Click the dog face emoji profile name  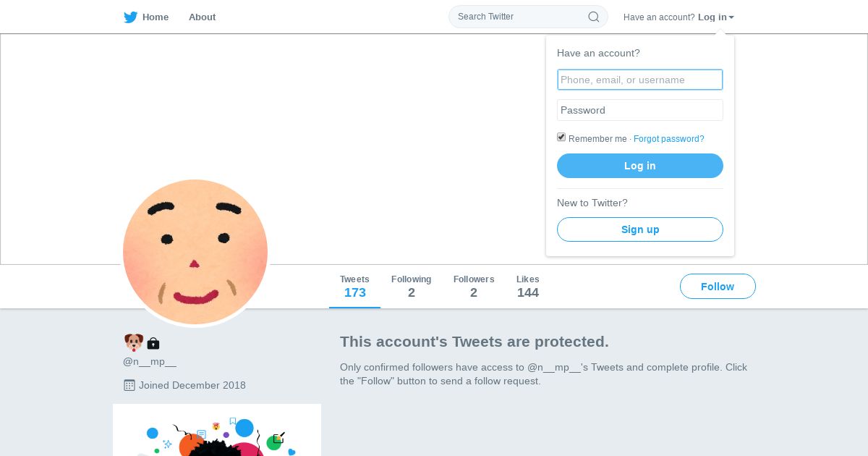(134, 342)
